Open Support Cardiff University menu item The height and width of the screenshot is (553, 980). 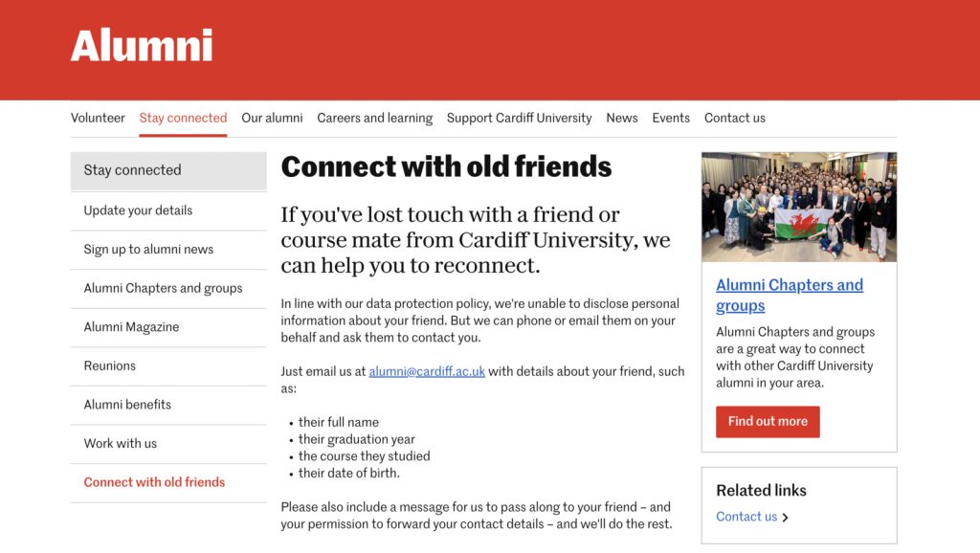click(x=519, y=118)
